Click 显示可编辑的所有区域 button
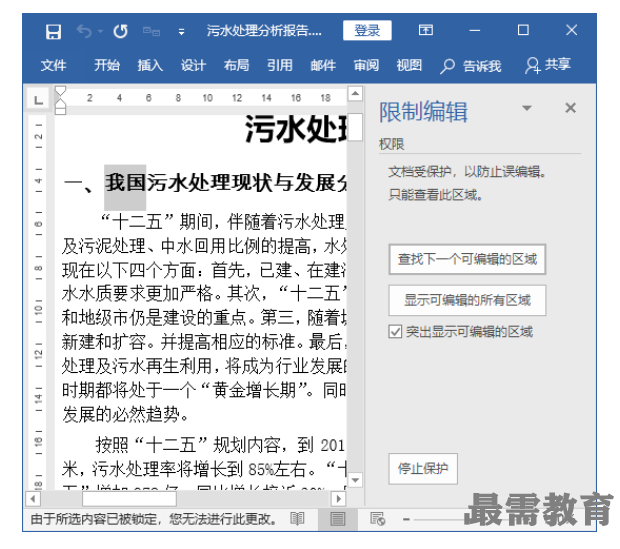This screenshot has width=620, height=549. click(x=467, y=300)
